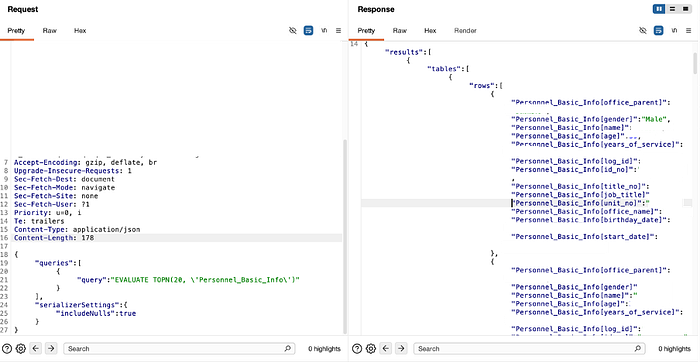Click Response panel vertical scrollbar thumb

[x=695, y=63]
